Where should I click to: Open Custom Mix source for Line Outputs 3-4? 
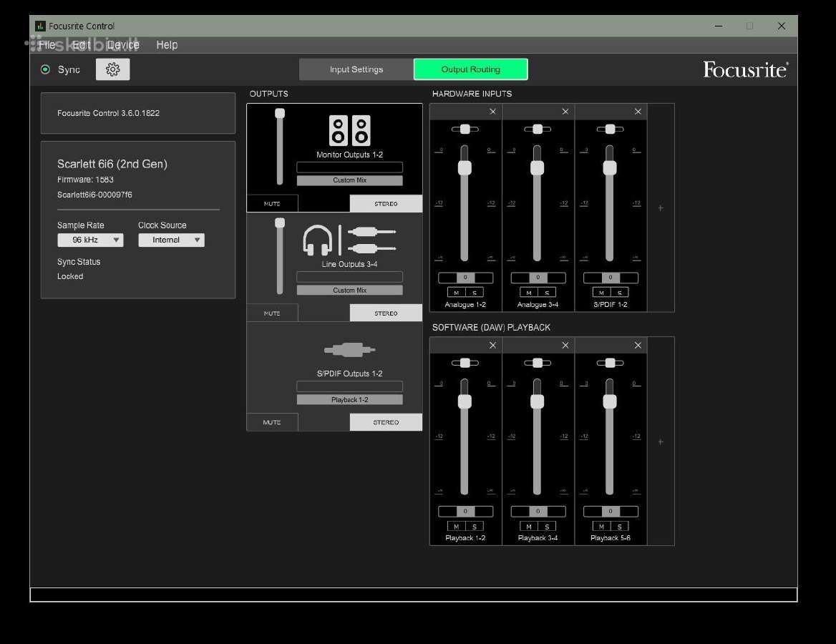click(x=350, y=290)
